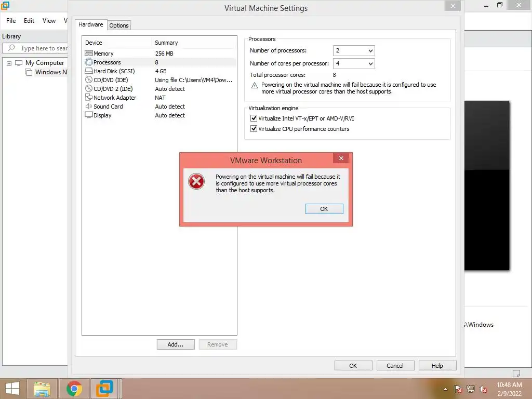Viewport: 532px width, 399px height.
Task: Click the Action Center flag tray icon
Action: click(458, 389)
